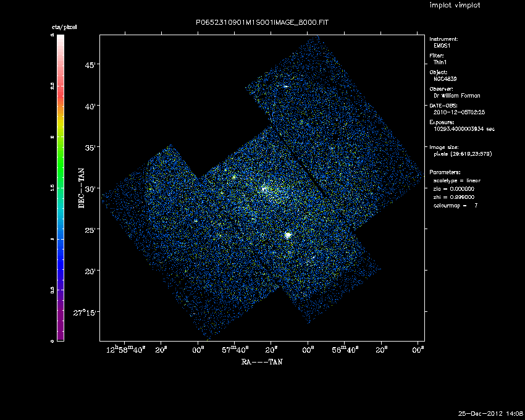Click the white top of the colorbar
This screenshot has height=420, width=525.
pos(61,40)
